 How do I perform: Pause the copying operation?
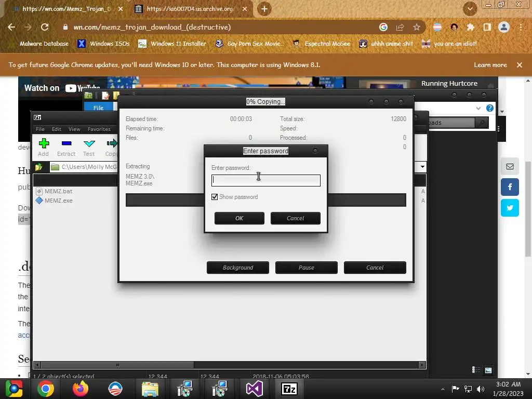coord(307,268)
